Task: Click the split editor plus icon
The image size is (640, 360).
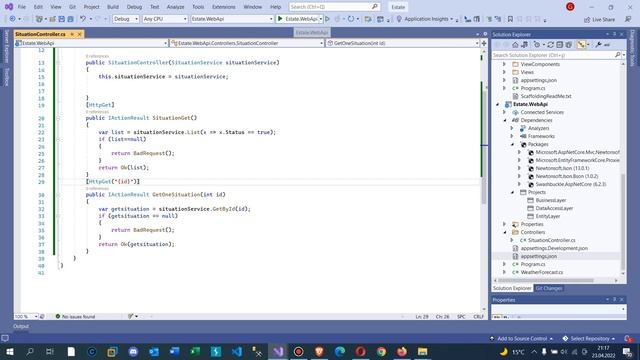Action: tap(484, 43)
